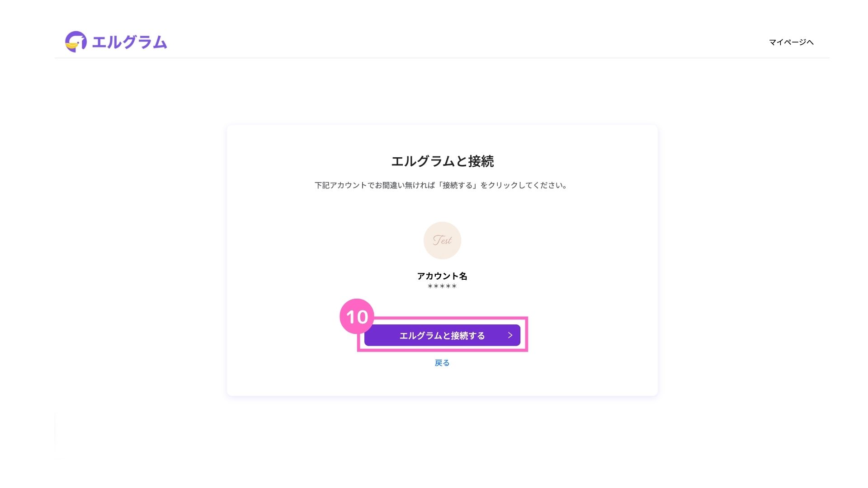Click the エルグラム logo text

129,42
